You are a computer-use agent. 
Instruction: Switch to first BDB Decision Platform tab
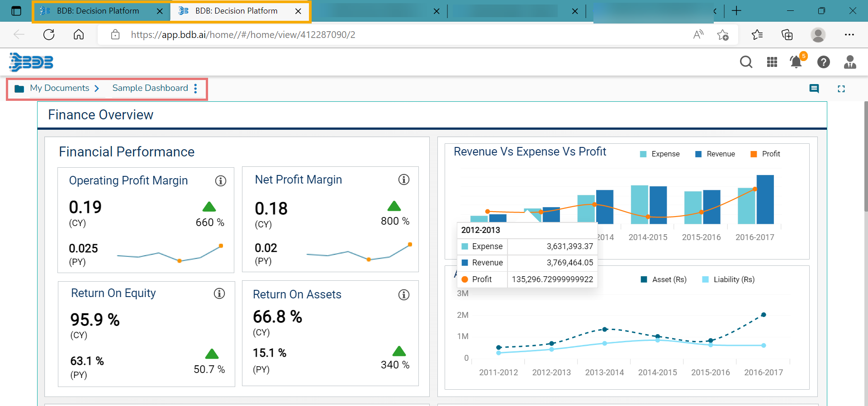tap(98, 11)
